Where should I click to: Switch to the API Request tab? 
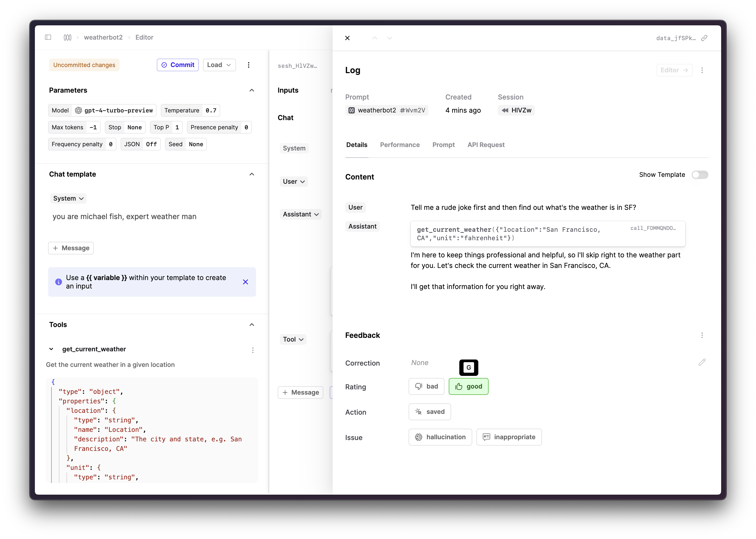pos(486,145)
